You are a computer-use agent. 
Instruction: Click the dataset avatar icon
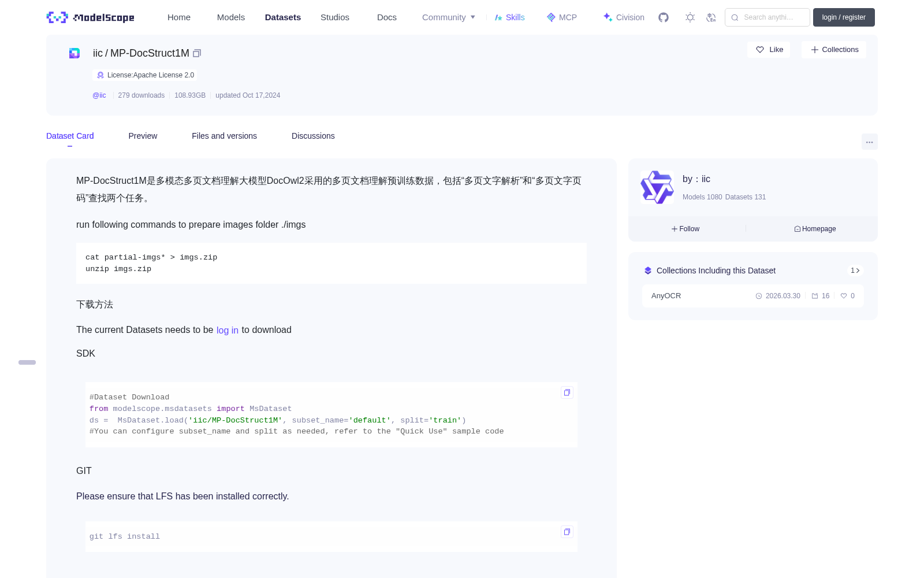coord(74,53)
